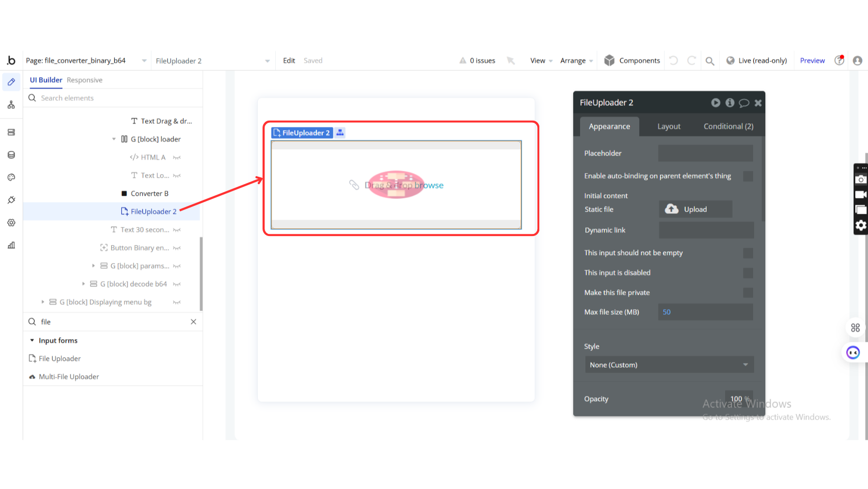Click the Preview link
Viewport: 868px width, 489px height.
(812, 61)
